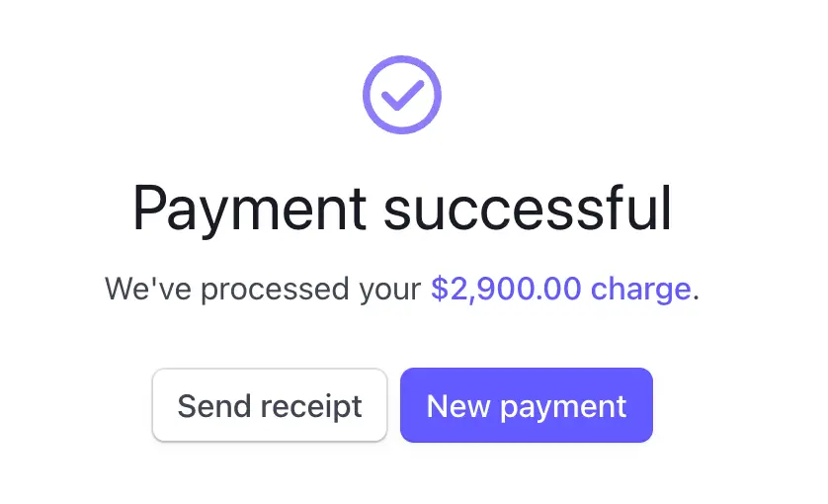828x504 pixels.
Task: Click the "We've processed your" text
Action: click(x=263, y=290)
